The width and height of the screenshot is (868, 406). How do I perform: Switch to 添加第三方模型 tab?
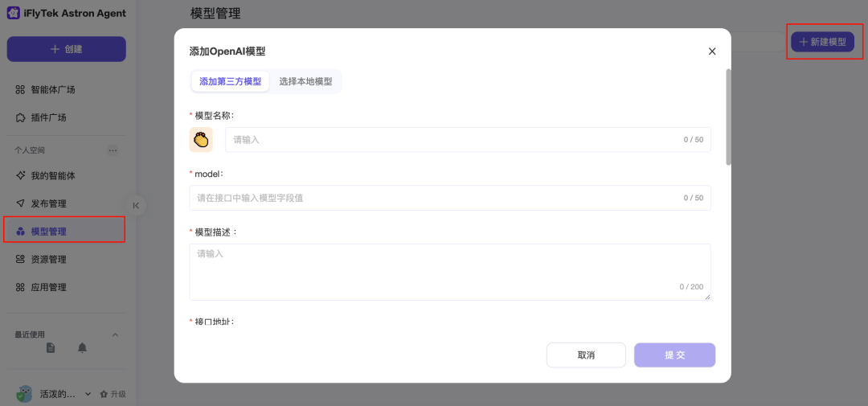point(231,81)
